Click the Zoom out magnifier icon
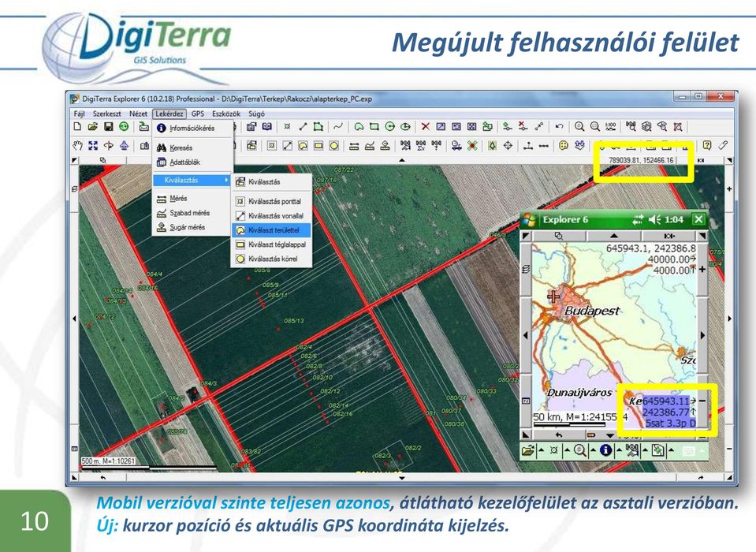This screenshot has width=756, height=552. click(595, 127)
